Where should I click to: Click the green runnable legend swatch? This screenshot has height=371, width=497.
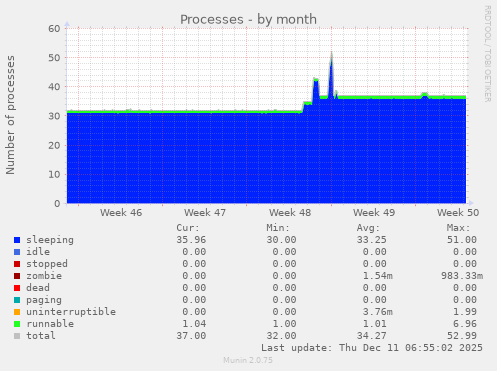pos(17,324)
